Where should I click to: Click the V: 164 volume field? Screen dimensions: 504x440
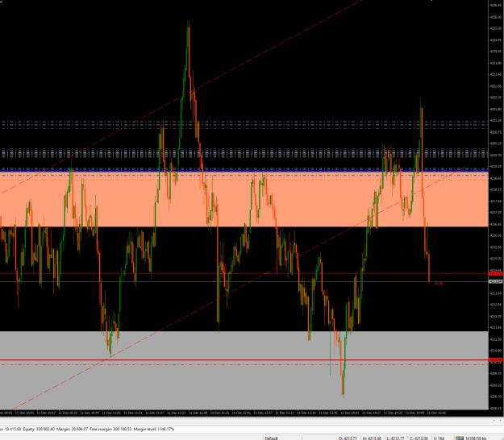pos(439,438)
